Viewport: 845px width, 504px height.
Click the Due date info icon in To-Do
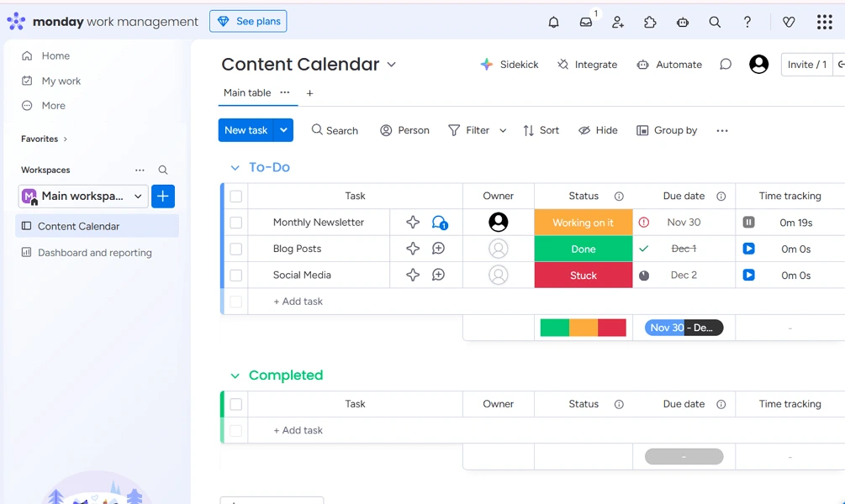[x=721, y=197]
